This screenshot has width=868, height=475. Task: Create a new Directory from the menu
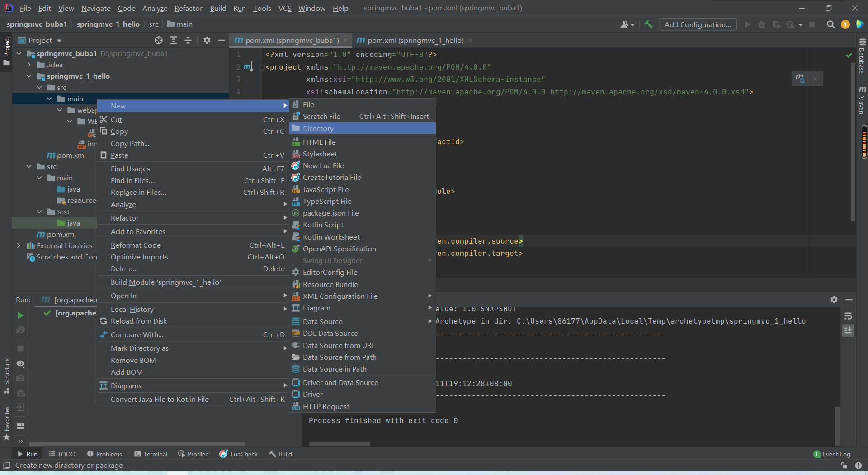point(318,128)
